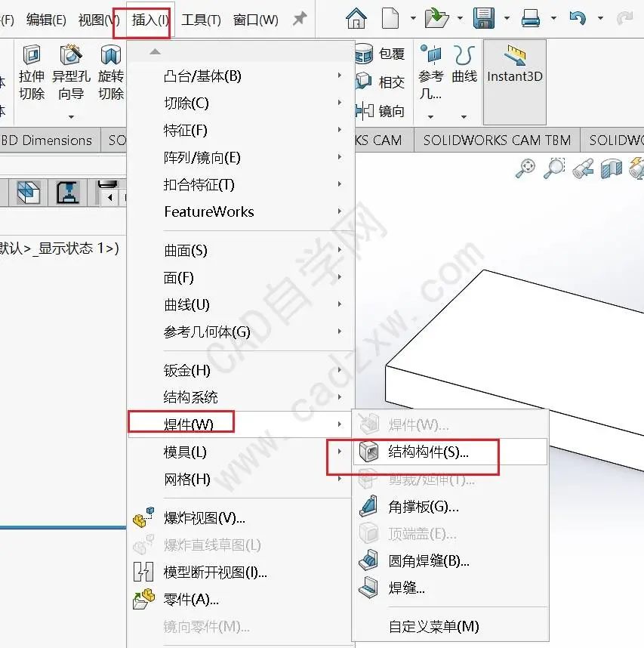Click the Previous View icon
This screenshot has height=648, width=644.
pyautogui.click(x=583, y=168)
